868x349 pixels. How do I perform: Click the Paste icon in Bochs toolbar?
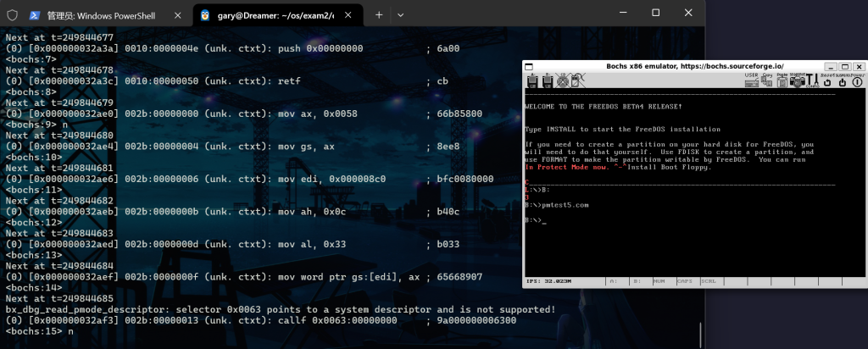[781, 81]
